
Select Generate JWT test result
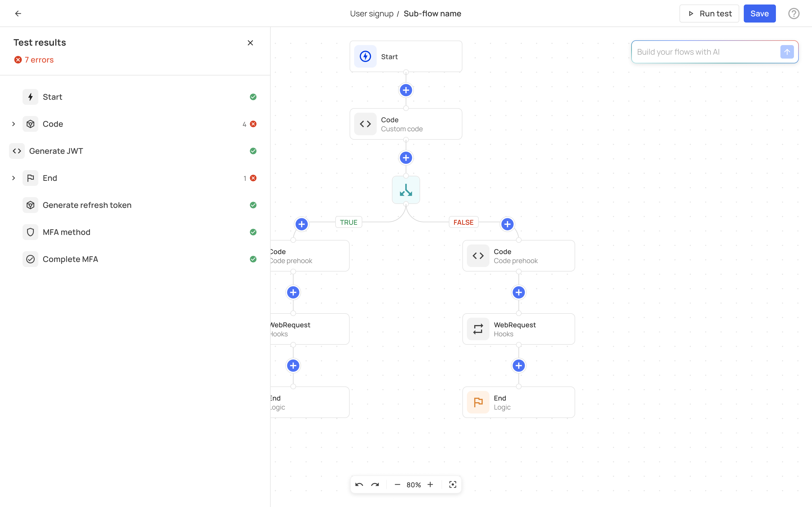point(56,151)
